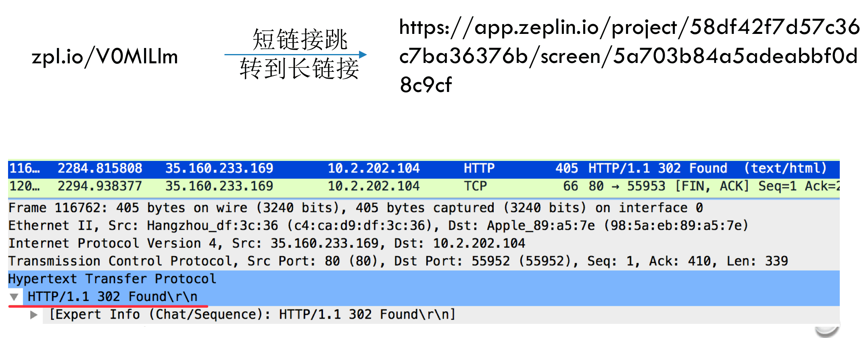Click the app.zeplin.io long URL text
The width and height of the screenshot is (868, 338).
tap(629, 56)
